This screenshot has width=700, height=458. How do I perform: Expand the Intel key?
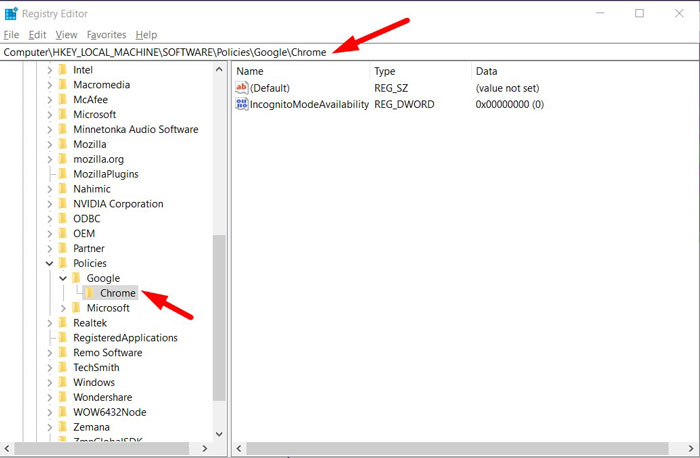tap(50, 70)
